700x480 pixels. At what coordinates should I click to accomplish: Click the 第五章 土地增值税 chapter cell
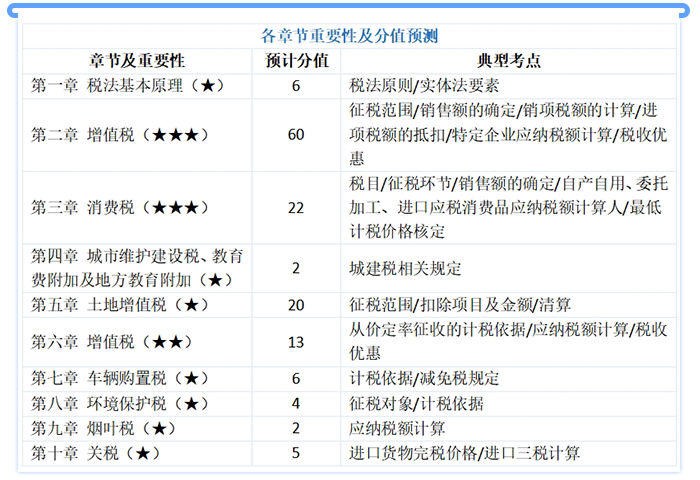[x=121, y=304]
